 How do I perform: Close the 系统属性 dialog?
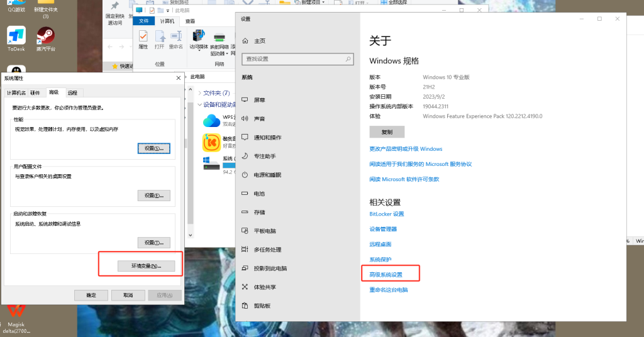click(x=178, y=78)
